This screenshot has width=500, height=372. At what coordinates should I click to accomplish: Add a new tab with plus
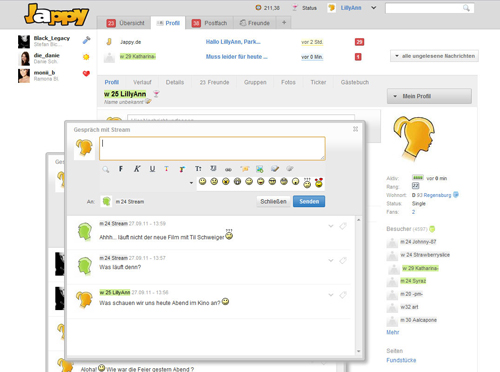284,22
